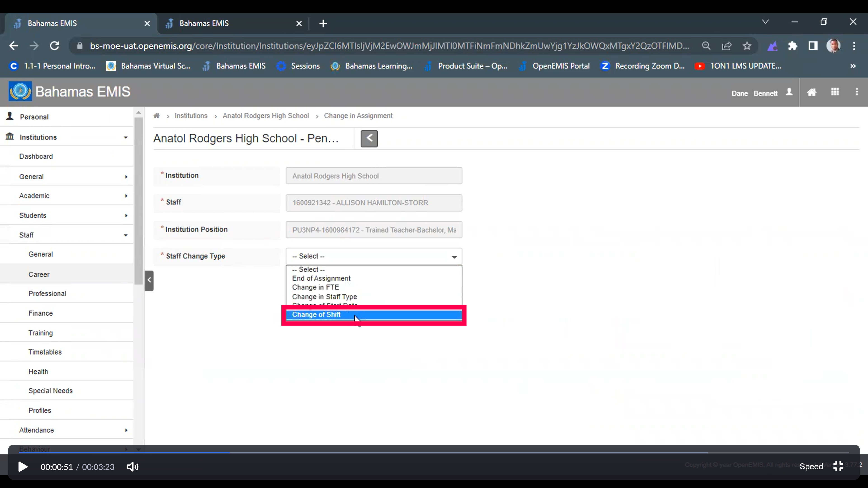868x488 pixels.
Task: Open the Staff Professional page
Action: pyautogui.click(x=67, y=293)
